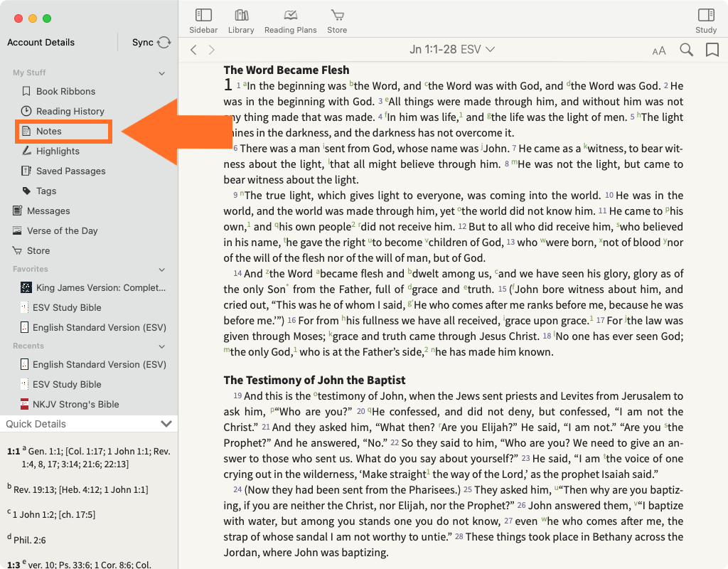Go back with the left arrow
This screenshot has width=728, height=569.
pos(193,50)
